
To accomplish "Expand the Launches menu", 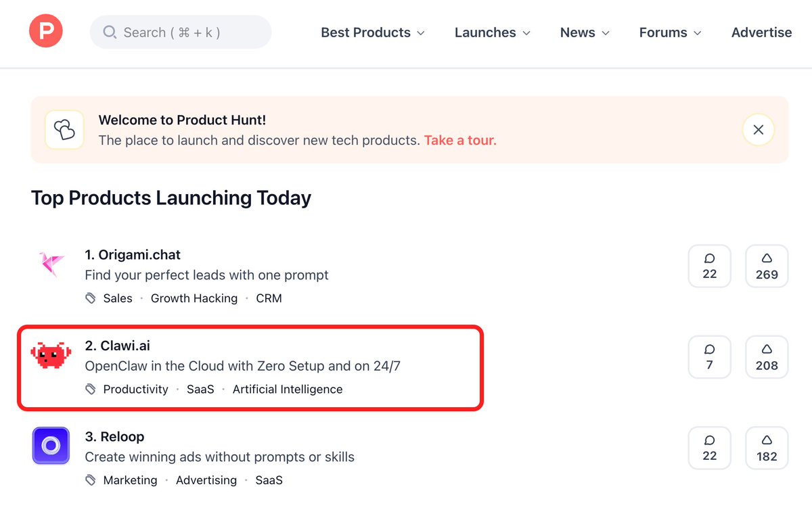I will (x=493, y=32).
